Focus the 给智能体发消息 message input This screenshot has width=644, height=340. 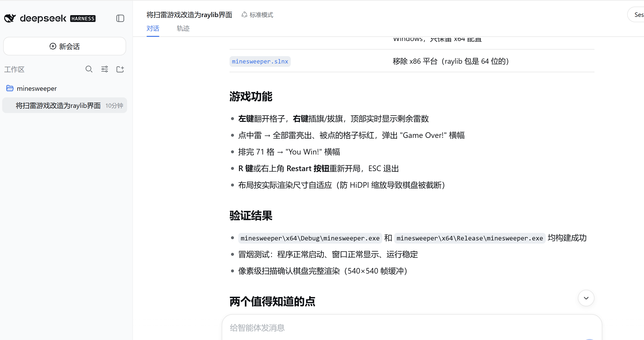(x=412, y=328)
